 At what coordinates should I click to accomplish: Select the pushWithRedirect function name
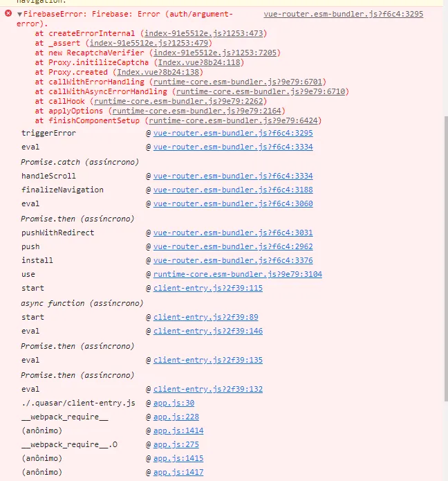click(x=57, y=233)
